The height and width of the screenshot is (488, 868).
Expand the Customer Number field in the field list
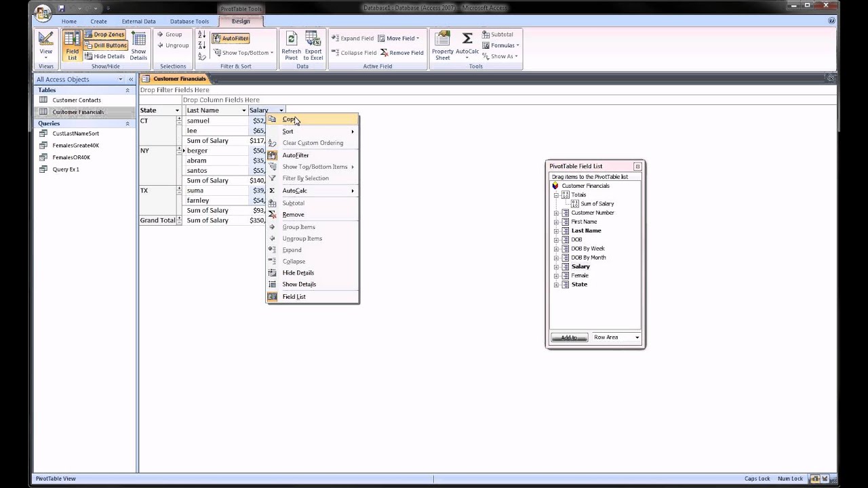556,212
